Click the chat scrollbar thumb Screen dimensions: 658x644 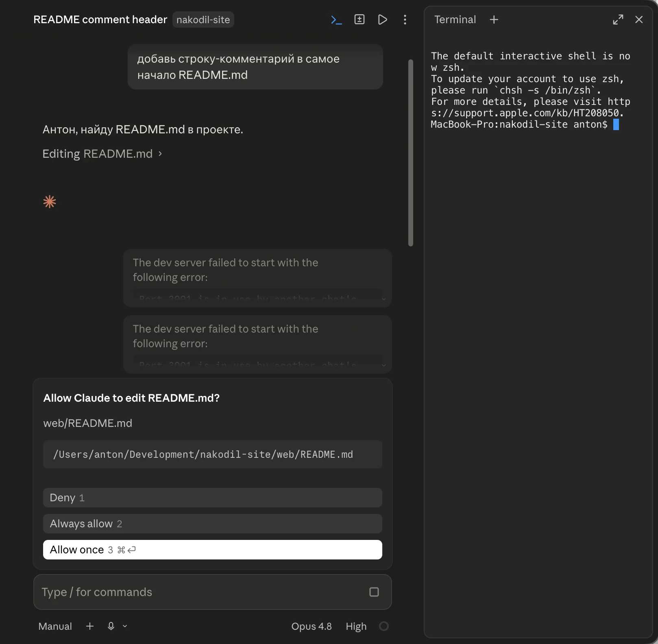coord(411,153)
